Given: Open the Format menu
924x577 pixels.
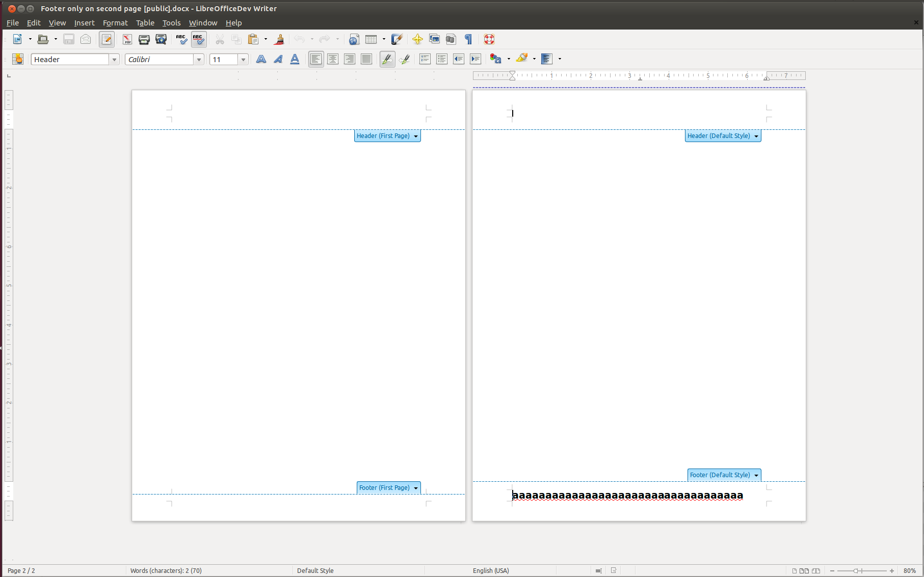Looking at the screenshot, I should [x=115, y=23].
